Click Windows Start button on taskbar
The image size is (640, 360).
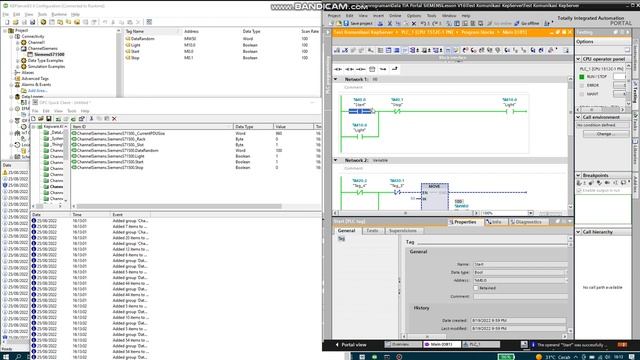coord(6,357)
